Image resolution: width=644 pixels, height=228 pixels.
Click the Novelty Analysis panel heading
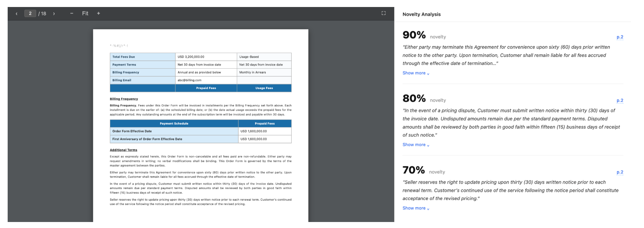422,14
